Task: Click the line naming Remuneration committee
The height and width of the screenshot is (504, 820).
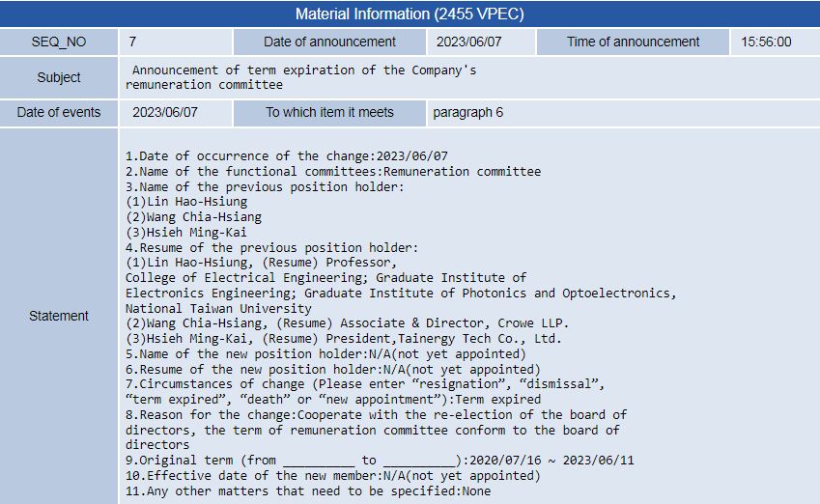Action: tap(333, 172)
